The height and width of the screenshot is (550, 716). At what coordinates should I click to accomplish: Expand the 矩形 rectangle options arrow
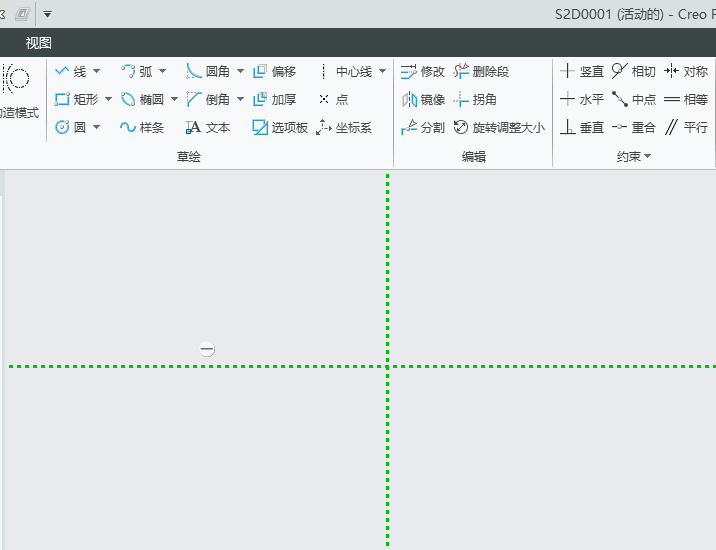[108, 99]
